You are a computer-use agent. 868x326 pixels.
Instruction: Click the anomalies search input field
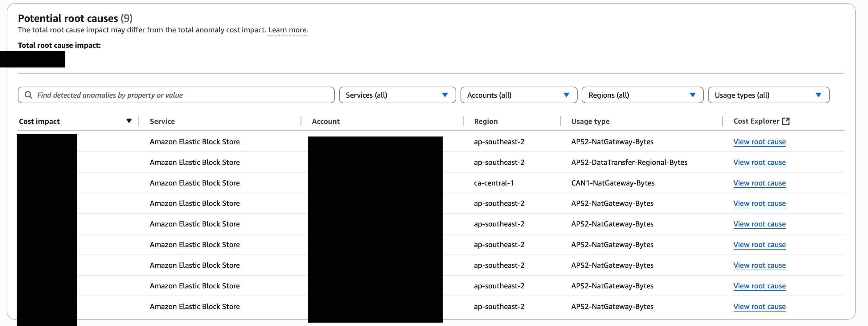[x=175, y=95]
